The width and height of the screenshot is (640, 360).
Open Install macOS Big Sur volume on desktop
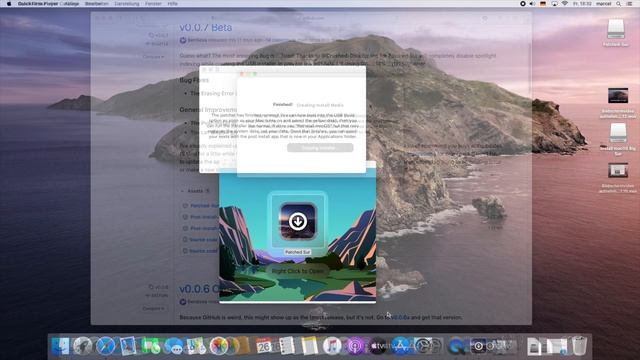[x=618, y=139]
